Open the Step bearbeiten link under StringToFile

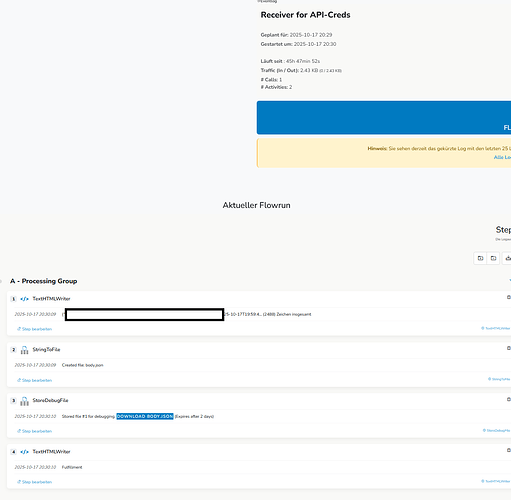tap(35, 380)
